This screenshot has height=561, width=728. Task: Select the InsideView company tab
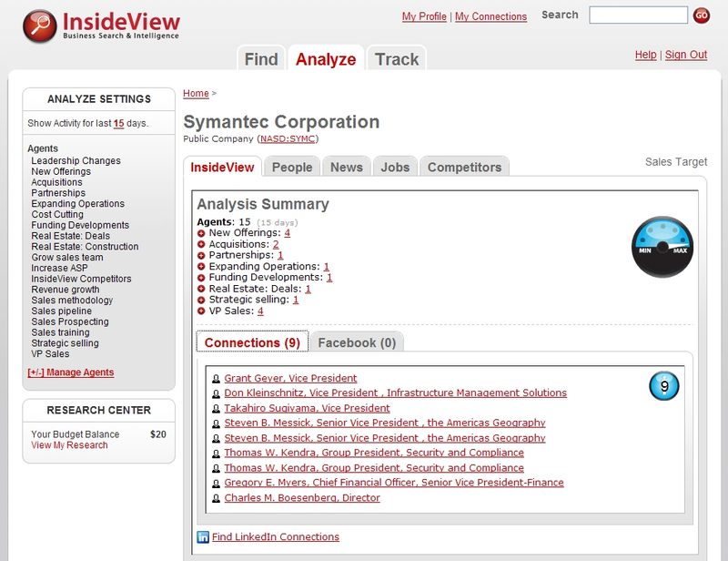[222, 167]
